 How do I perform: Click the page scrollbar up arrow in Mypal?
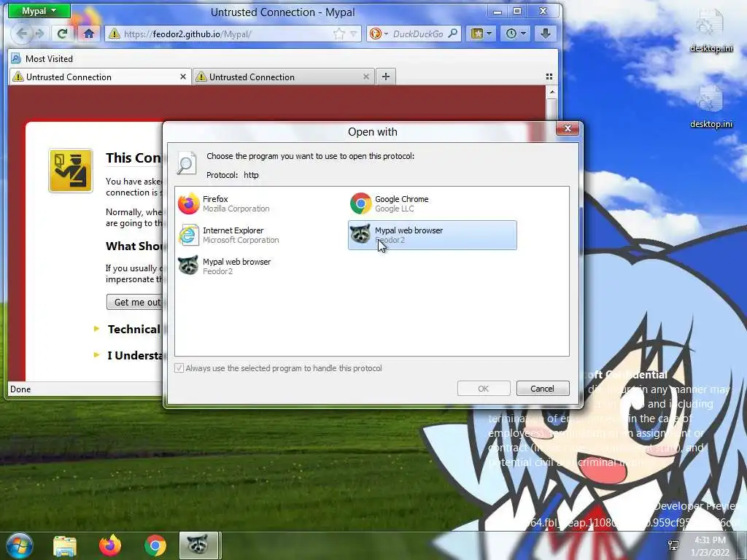click(551, 92)
